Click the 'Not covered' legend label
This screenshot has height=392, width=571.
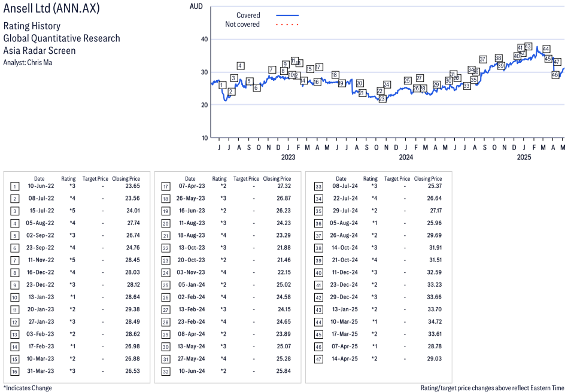(x=242, y=25)
